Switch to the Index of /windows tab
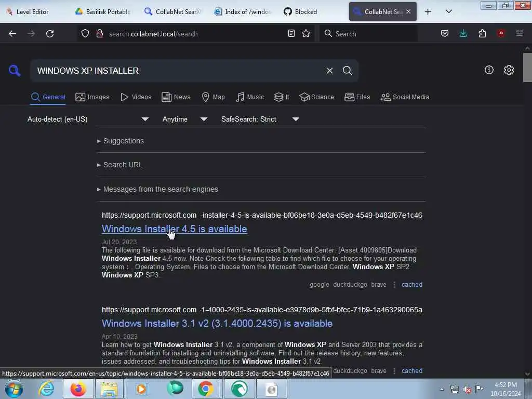Image resolution: width=532 pixels, height=399 pixels. click(243, 11)
